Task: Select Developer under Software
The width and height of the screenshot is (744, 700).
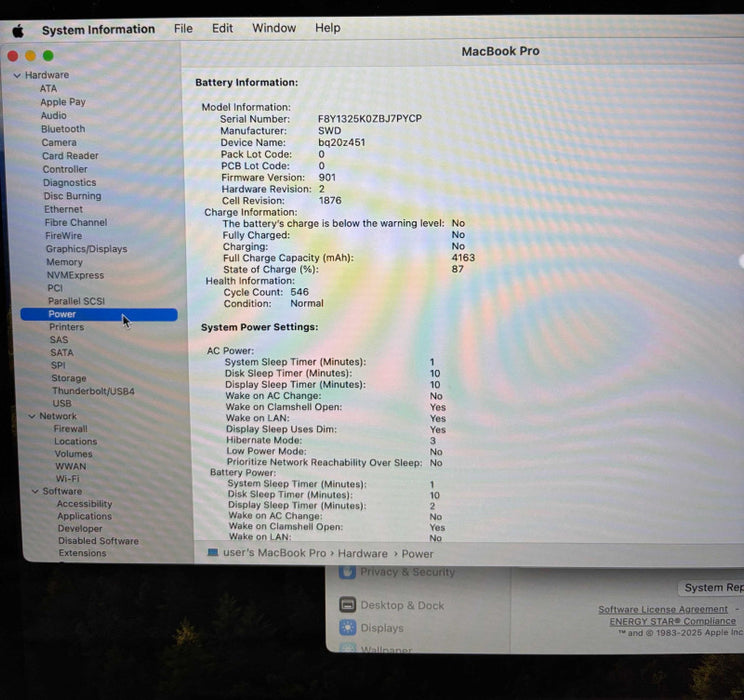Action: click(80, 528)
